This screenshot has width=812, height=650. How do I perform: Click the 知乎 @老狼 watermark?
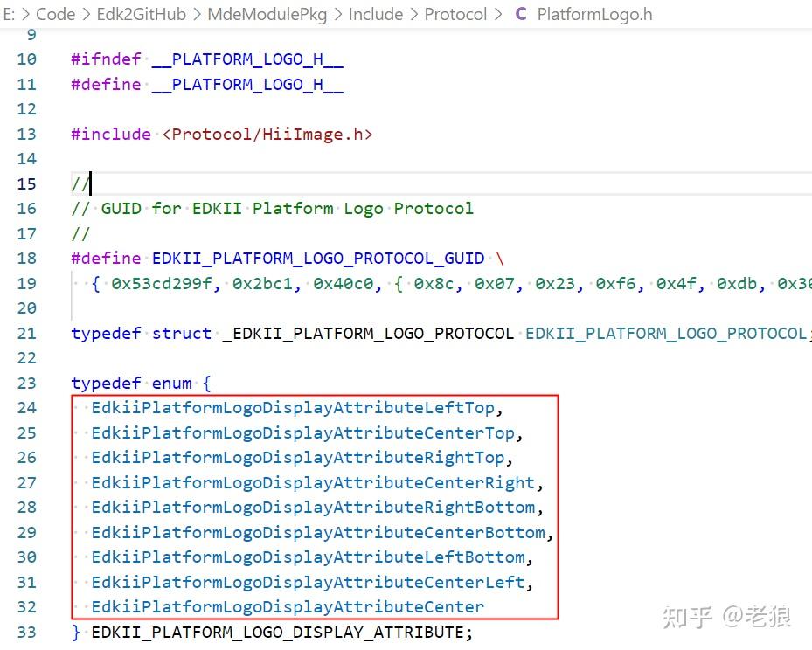(728, 616)
